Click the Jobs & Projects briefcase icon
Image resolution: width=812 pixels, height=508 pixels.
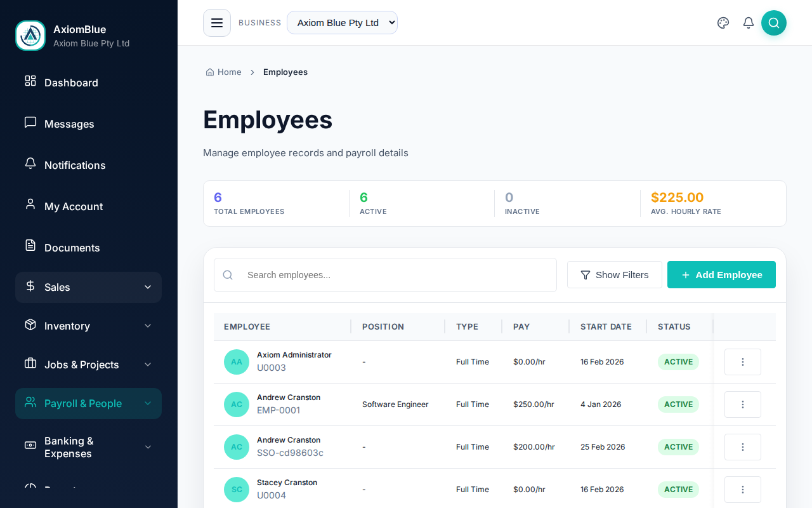pos(30,363)
